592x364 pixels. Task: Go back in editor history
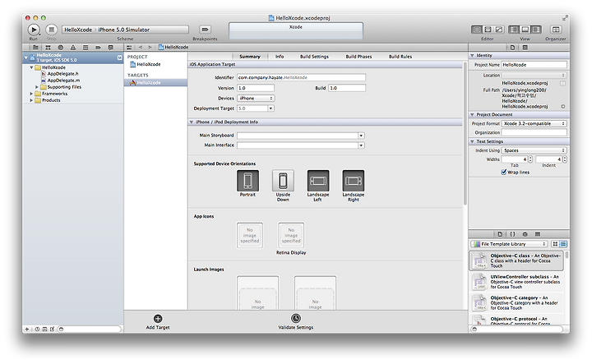click(141, 47)
